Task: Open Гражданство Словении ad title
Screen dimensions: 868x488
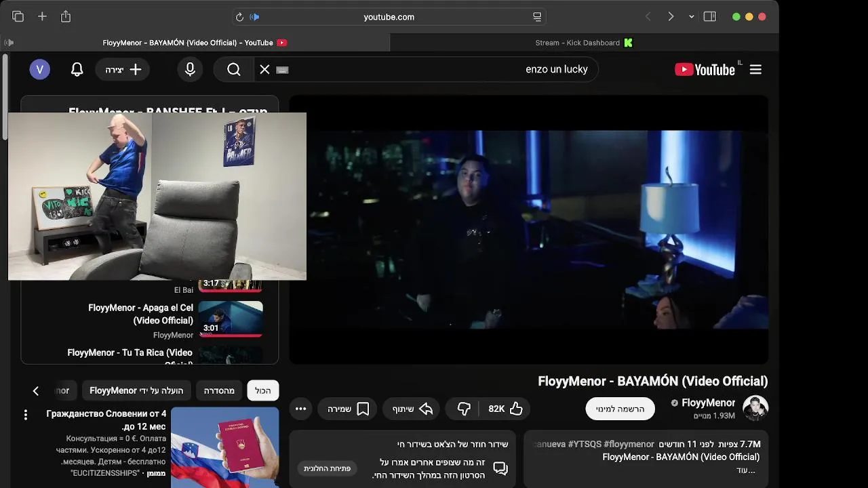Action: tap(106, 420)
